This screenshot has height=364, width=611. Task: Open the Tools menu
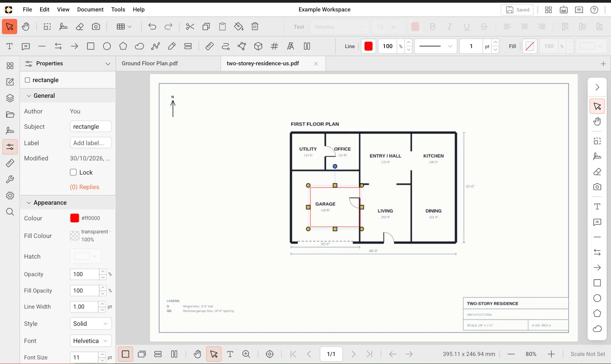[x=118, y=10]
